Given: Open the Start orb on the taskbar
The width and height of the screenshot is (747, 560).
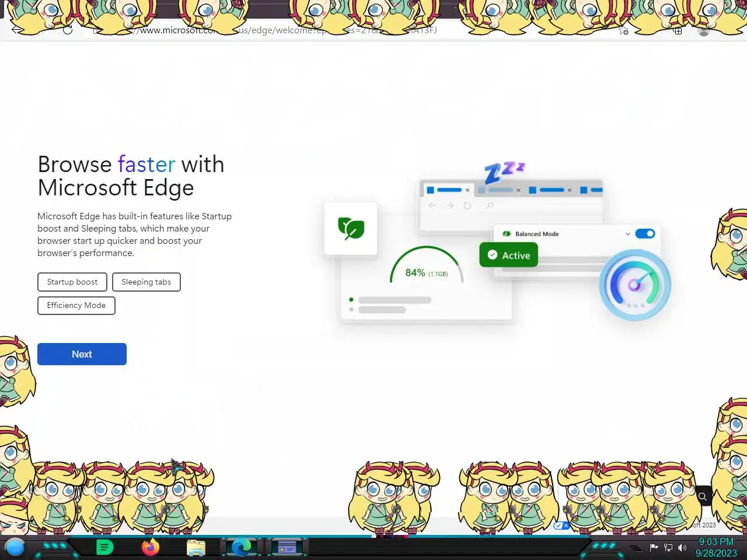Looking at the screenshot, I should 15,547.
